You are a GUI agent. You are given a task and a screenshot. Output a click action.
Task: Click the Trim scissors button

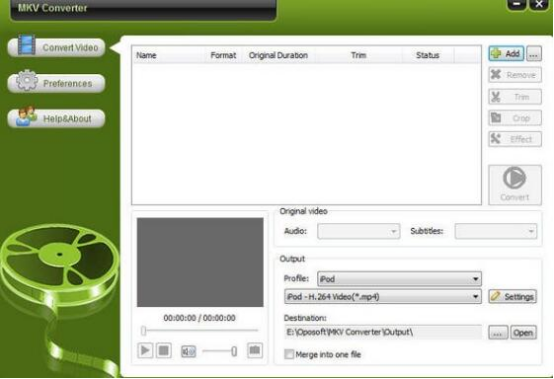pyautogui.click(x=515, y=97)
